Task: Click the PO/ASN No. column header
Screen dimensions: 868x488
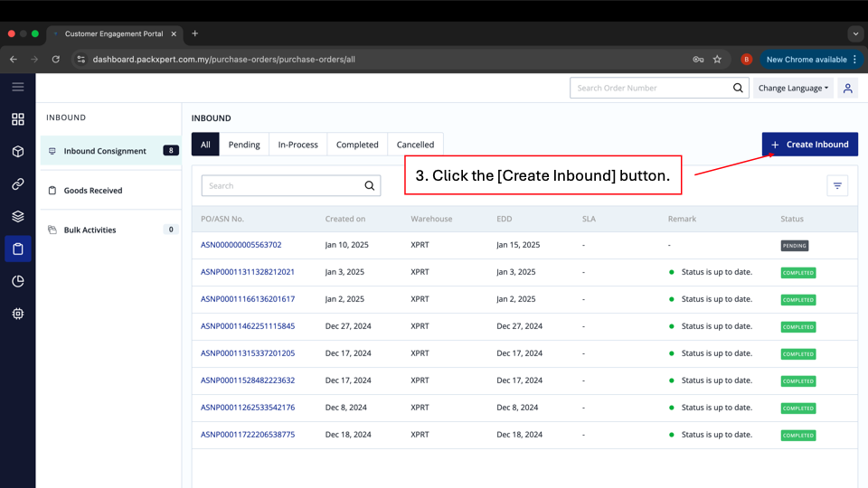Action: tap(222, 219)
